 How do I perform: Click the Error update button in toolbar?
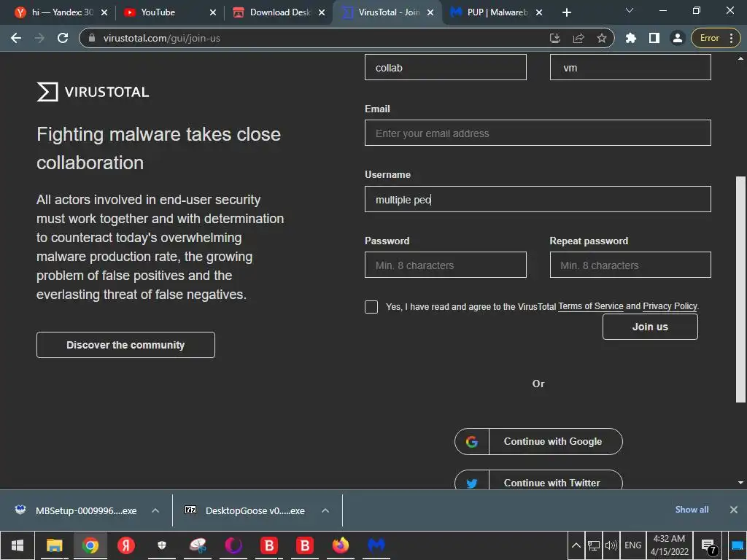point(715,38)
